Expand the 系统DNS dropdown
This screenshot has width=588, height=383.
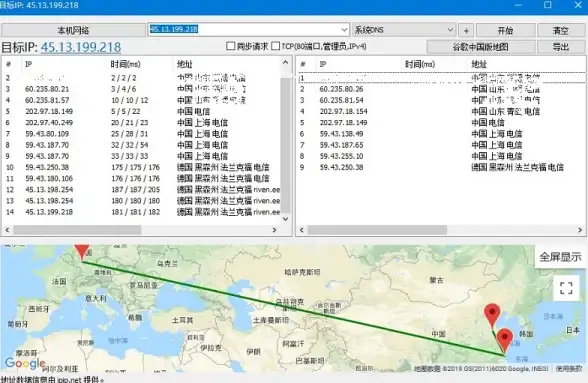[x=450, y=30]
